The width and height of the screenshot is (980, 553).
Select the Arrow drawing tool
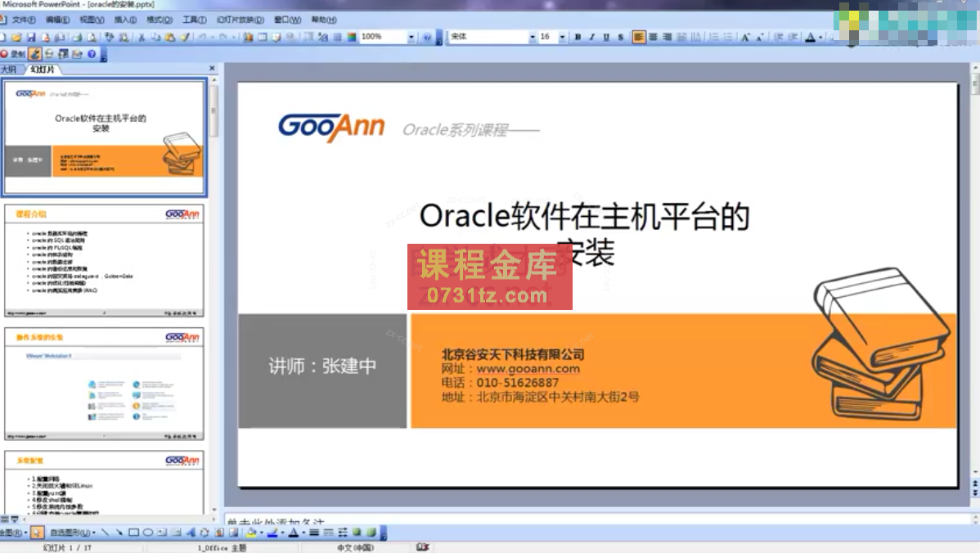[x=119, y=533]
